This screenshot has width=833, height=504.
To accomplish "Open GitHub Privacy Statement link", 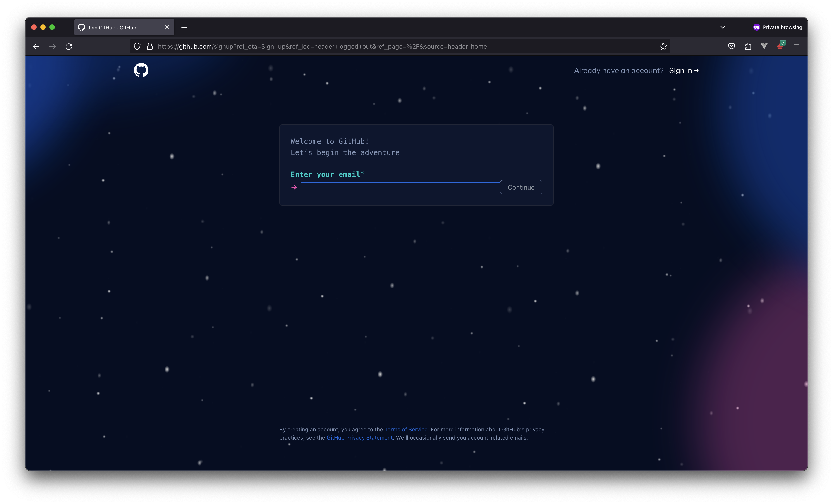I will click(359, 437).
